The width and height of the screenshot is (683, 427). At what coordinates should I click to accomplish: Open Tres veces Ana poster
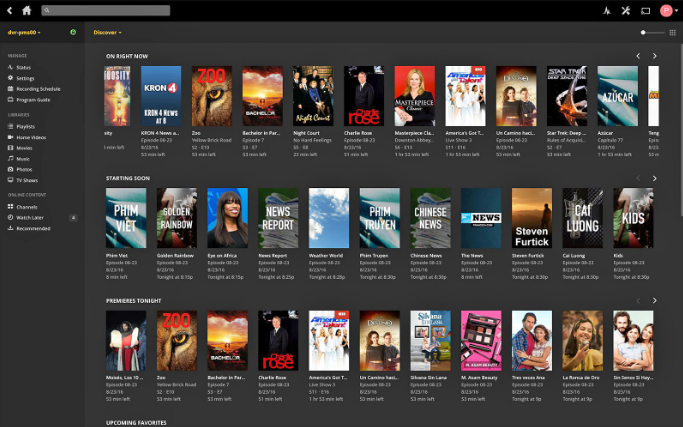coord(532,340)
